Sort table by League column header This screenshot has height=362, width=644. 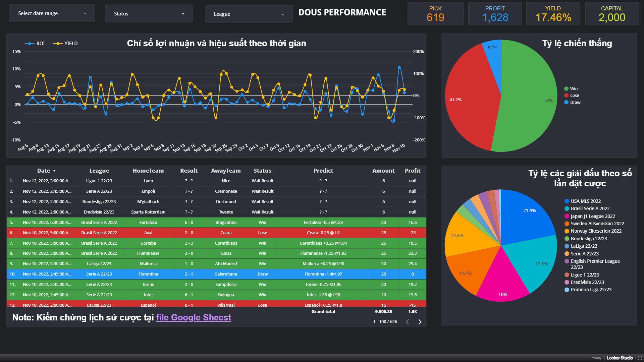[x=99, y=171]
